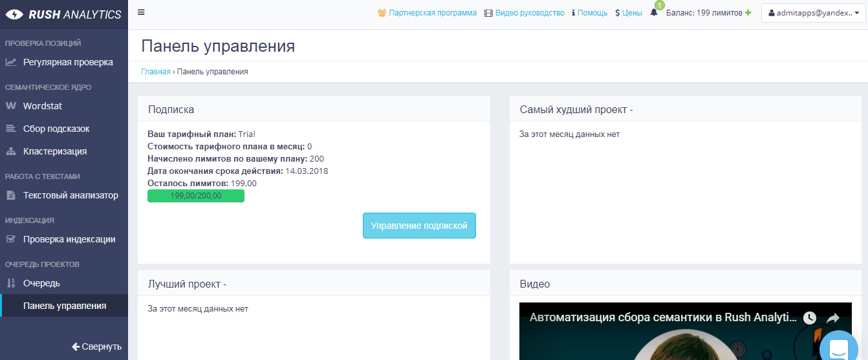The image size is (868, 360).
Task: Click the sitemap icon beside Кластеризация
Action: (x=11, y=151)
